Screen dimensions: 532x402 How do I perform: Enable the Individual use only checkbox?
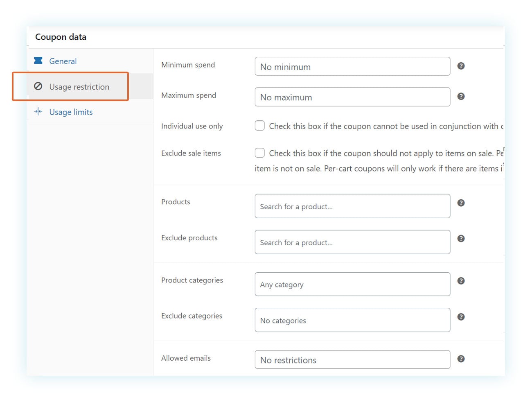coord(260,126)
